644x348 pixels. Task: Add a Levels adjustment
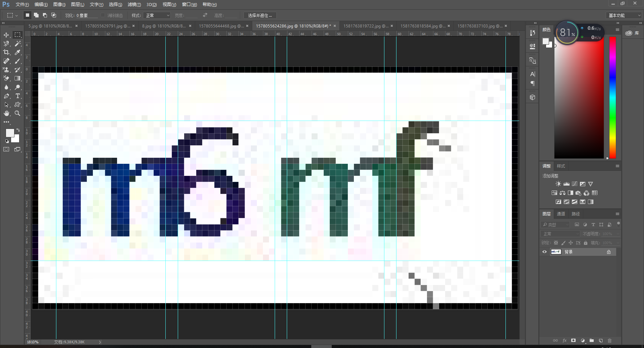pyautogui.click(x=567, y=184)
